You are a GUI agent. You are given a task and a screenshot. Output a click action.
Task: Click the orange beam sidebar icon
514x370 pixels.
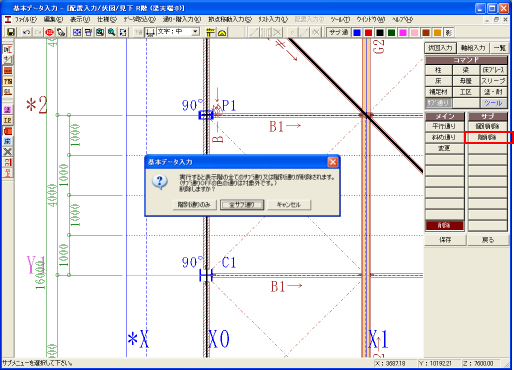point(8,71)
